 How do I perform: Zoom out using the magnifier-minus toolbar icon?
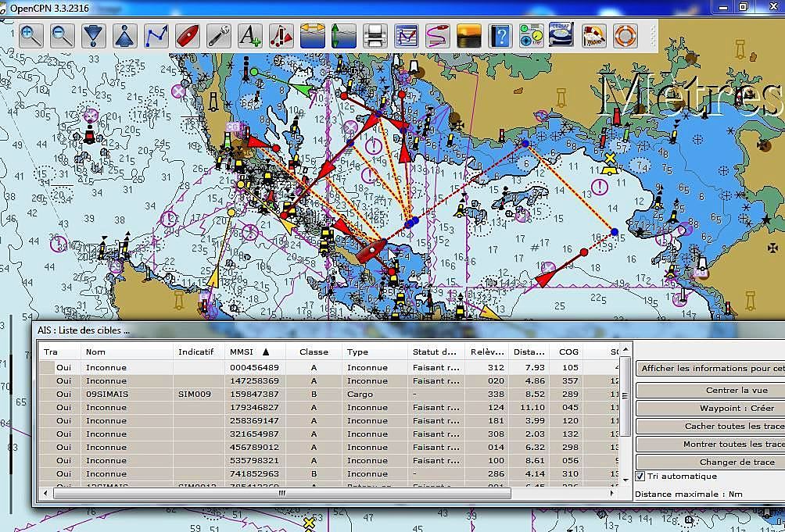click(x=62, y=36)
